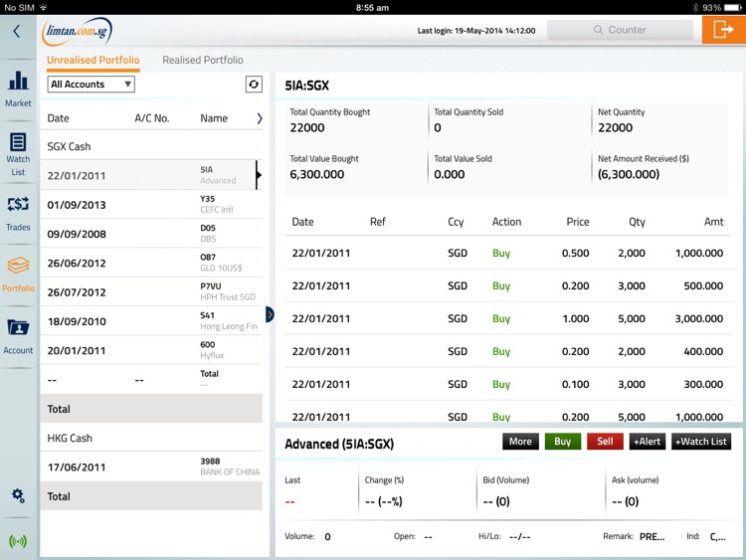Show more columns with header chevron
Screen dimensions: 746x560
pyautogui.click(x=260, y=118)
